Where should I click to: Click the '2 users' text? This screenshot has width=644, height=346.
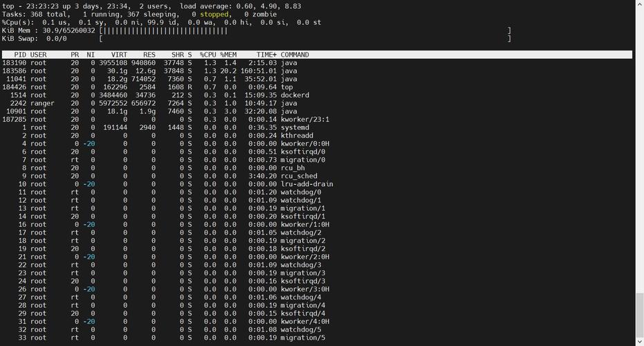tap(153, 6)
